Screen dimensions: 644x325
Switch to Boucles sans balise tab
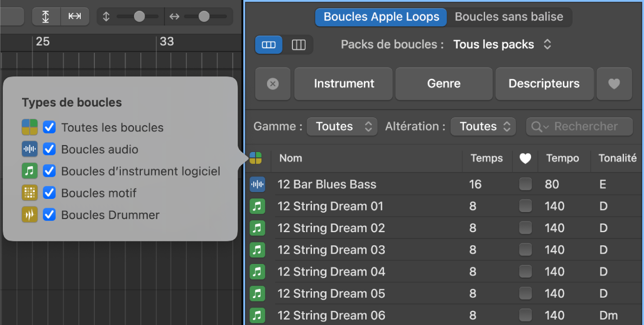(509, 17)
